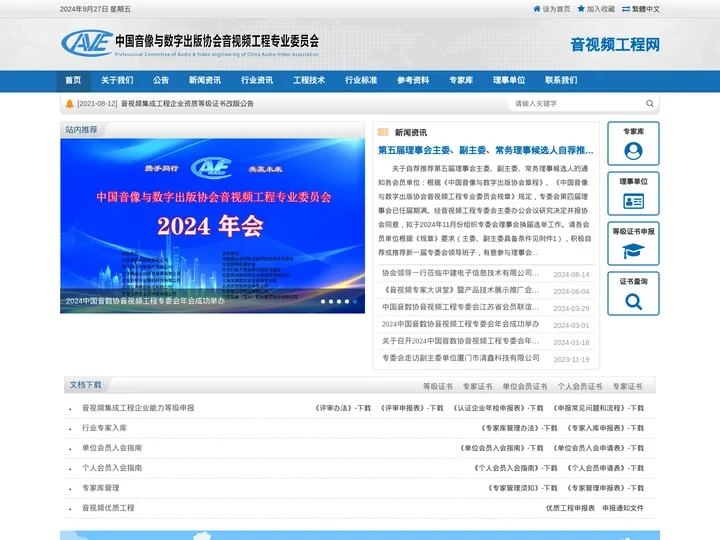
Task: Open 专家库 person icon tile
Action: click(x=633, y=144)
